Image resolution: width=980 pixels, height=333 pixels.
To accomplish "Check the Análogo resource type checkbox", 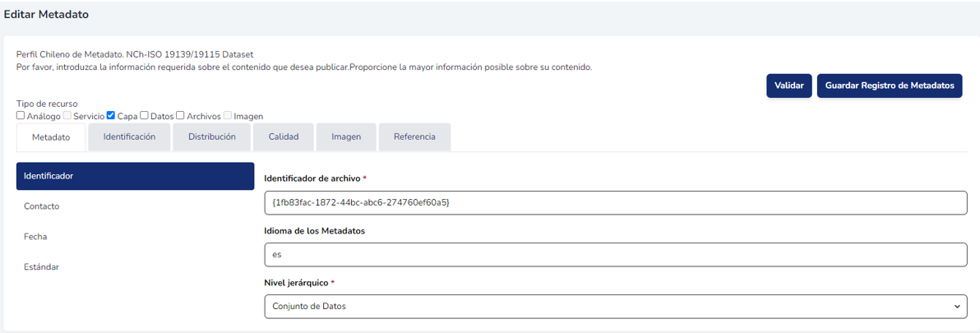I will click(21, 116).
